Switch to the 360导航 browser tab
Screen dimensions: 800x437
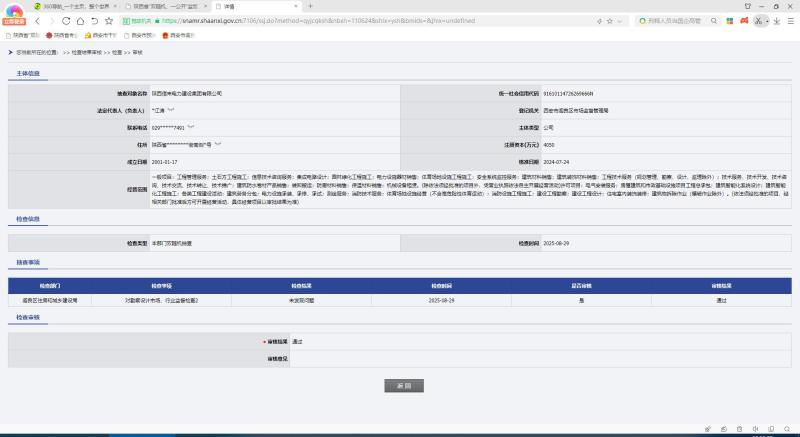coord(65,6)
